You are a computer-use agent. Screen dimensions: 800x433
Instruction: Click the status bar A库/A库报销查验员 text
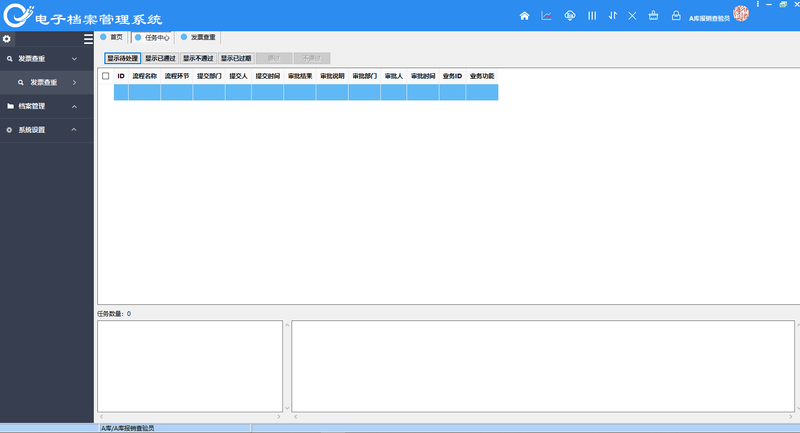128,428
